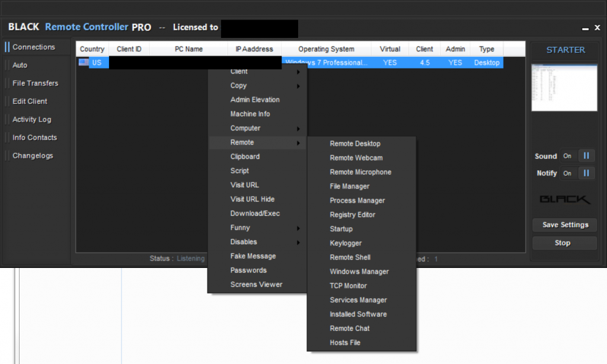Click the 'Listening' status text

(190, 258)
